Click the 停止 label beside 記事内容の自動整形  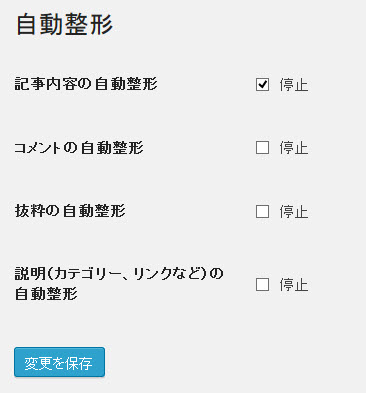tap(294, 85)
